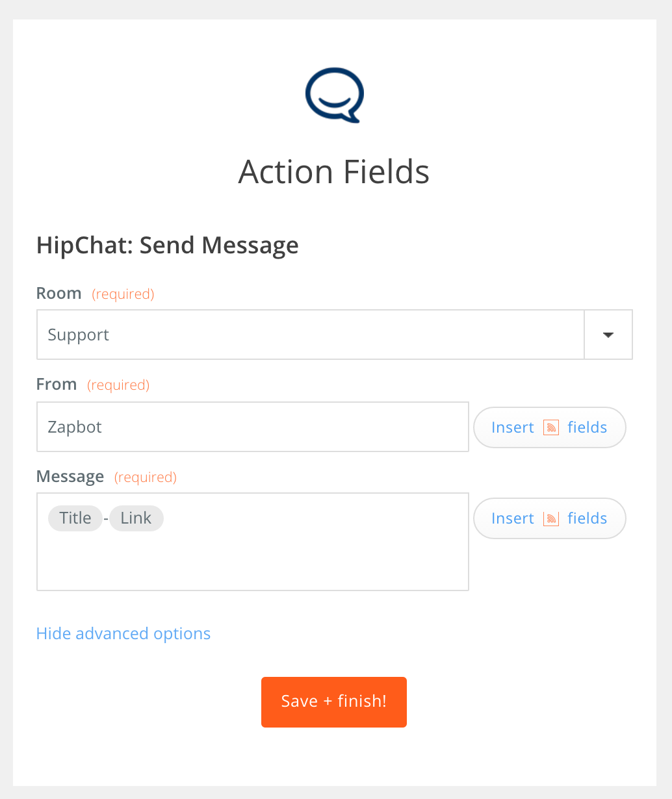The image size is (672, 799).
Task: Click the required note beside Room
Action: [123, 294]
